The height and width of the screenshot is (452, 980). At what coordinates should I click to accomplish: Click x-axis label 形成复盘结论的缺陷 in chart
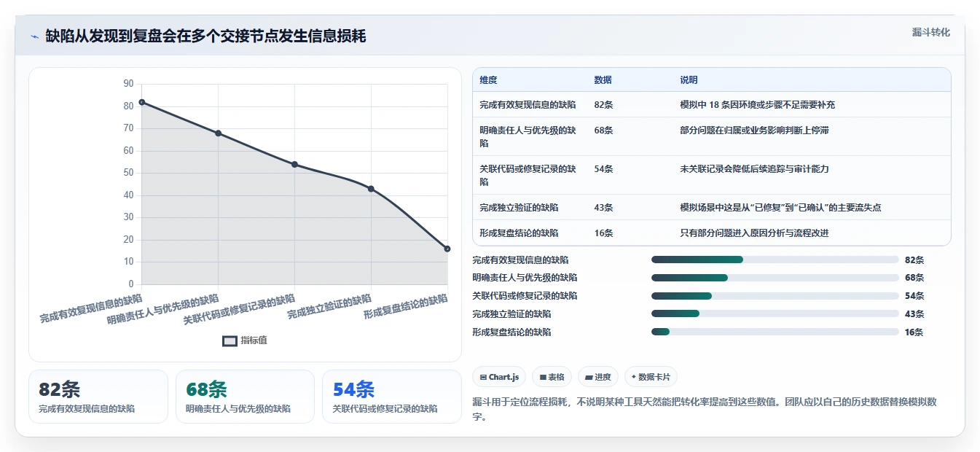(406, 307)
